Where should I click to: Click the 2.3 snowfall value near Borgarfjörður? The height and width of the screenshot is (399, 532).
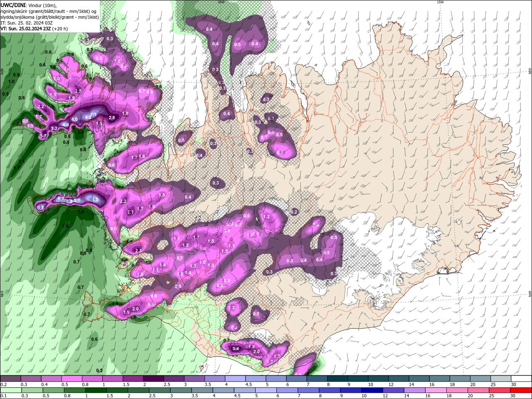[138, 251]
